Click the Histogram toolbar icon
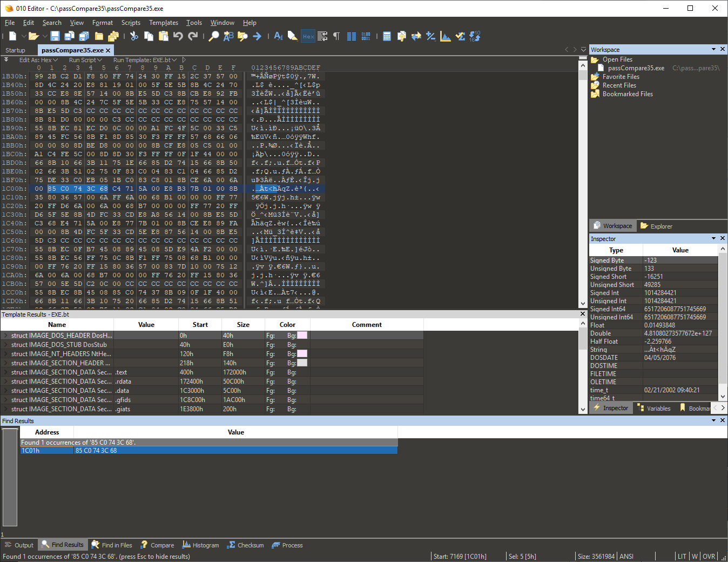The width and height of the screenshot is (728, 562). pyautogui.click(x=446, y=36)
